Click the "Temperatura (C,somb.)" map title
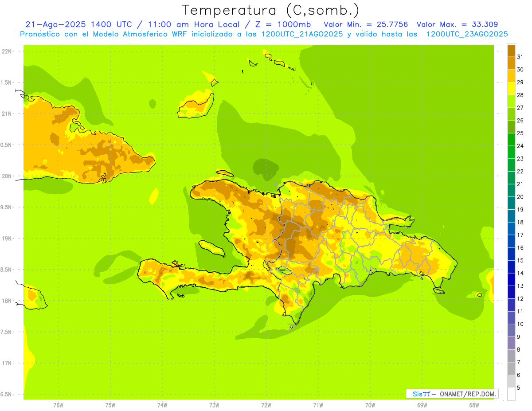The image size is (532, 411). click(271, 10)
